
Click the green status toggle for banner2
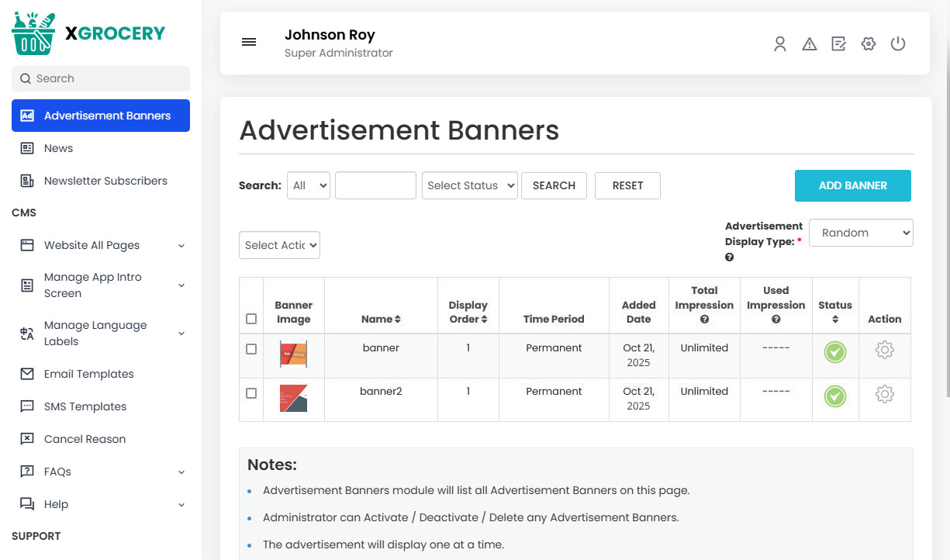coord(835,396)
